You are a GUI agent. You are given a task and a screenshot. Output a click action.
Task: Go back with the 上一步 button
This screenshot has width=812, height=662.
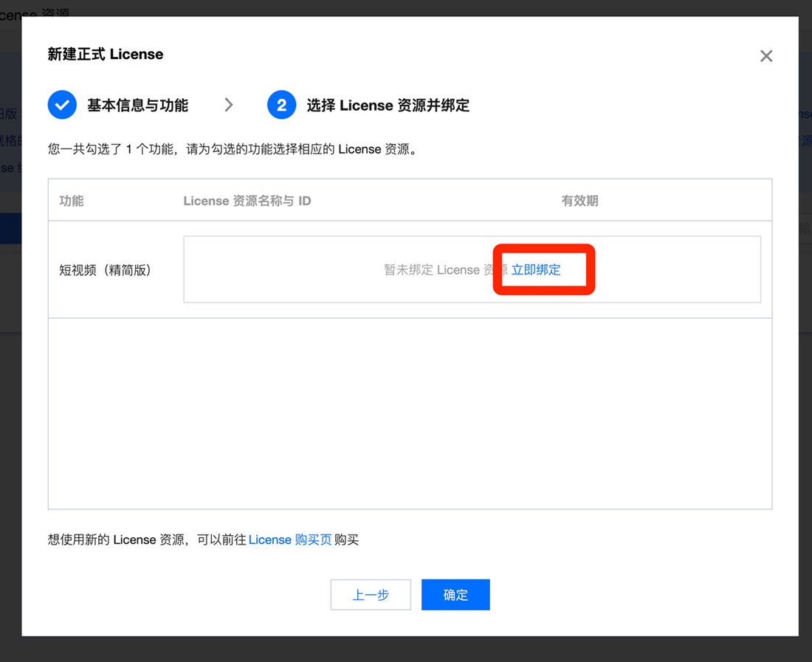pyautogui.click(x=371, y=595)
